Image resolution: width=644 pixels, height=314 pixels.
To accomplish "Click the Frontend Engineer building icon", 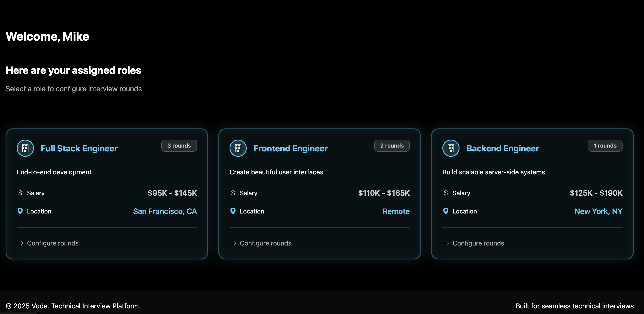I will (x=238, y=148).
